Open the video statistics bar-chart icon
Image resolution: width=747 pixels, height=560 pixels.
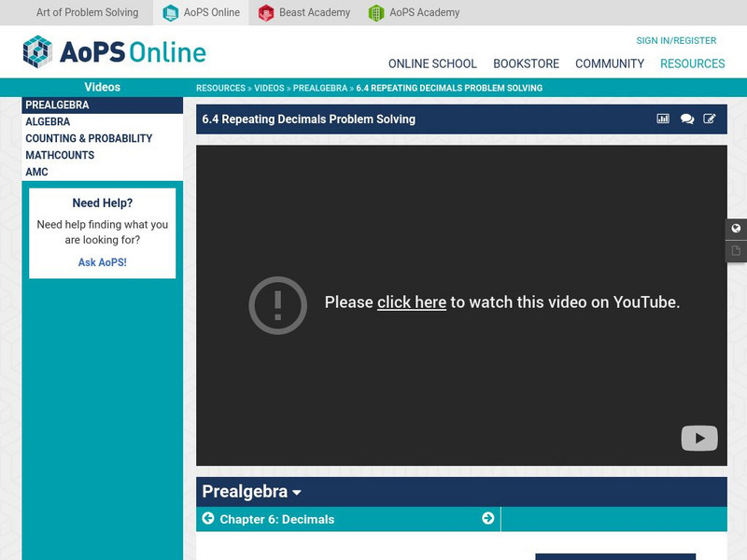[x=662, y=119]
